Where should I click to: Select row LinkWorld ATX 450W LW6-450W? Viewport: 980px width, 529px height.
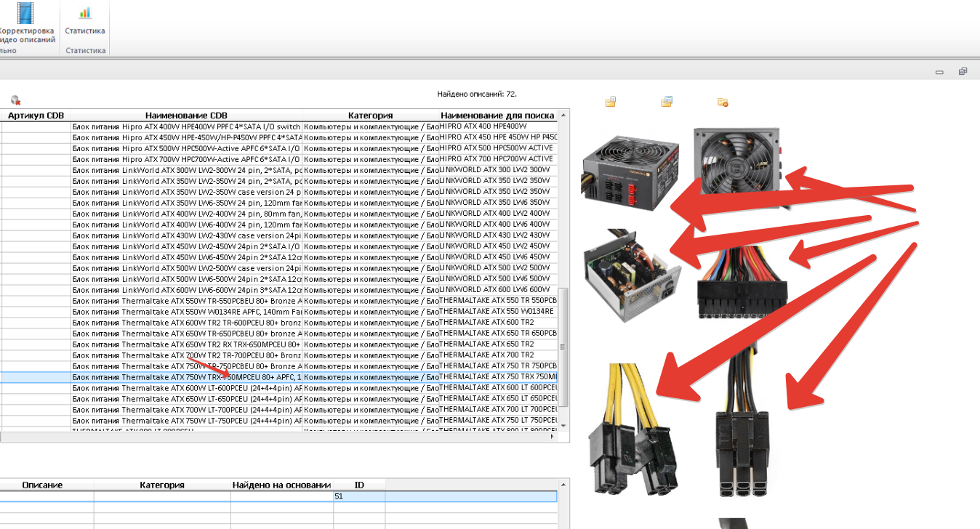[x=278, y=257]
